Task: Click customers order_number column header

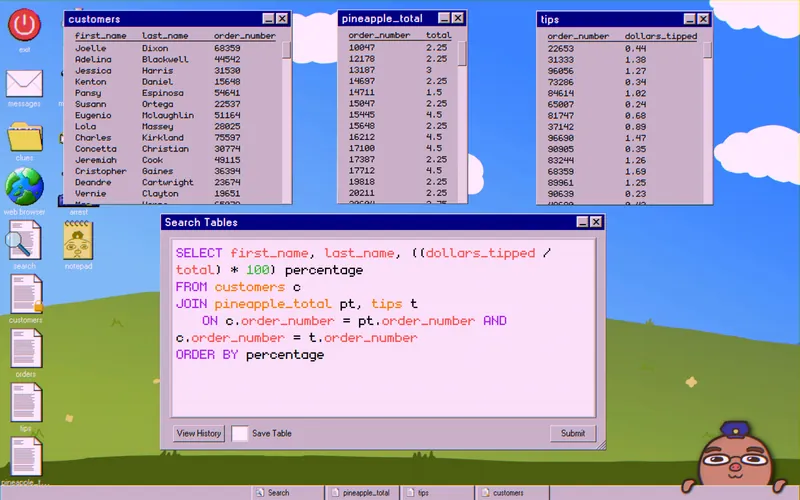Action: click(244, 36)
